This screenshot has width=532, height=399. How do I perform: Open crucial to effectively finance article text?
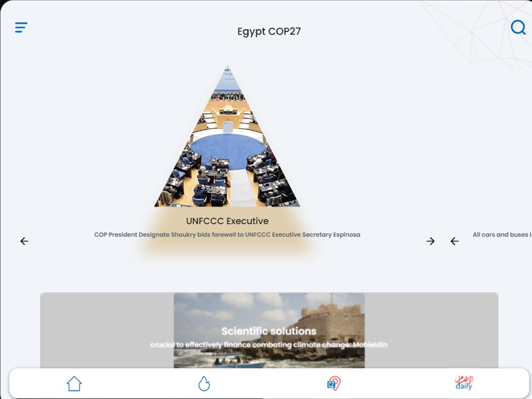(269, 345)
